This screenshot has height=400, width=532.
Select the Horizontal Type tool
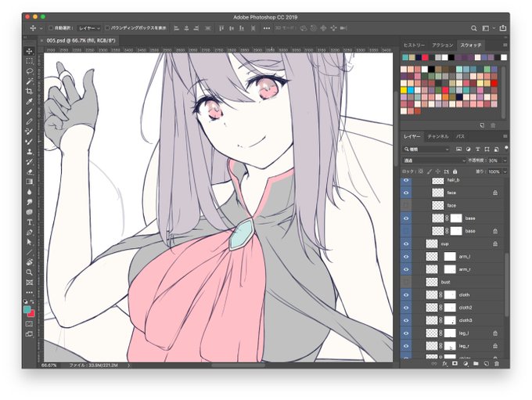tap(30, 222)
